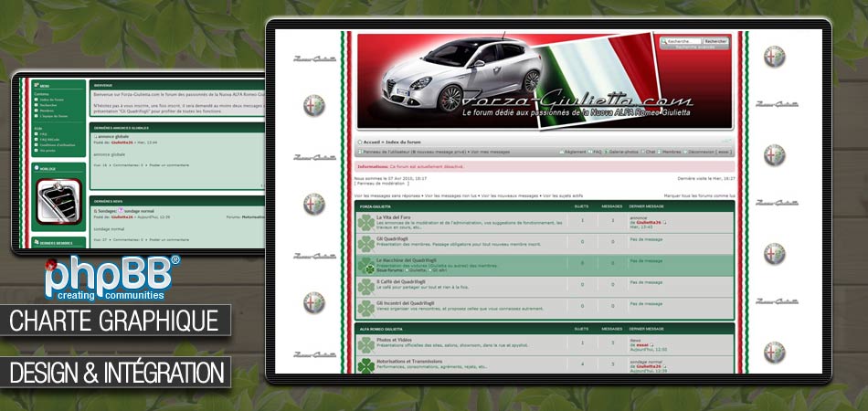Open sondage normal post title in portal

tap(139, 211)
